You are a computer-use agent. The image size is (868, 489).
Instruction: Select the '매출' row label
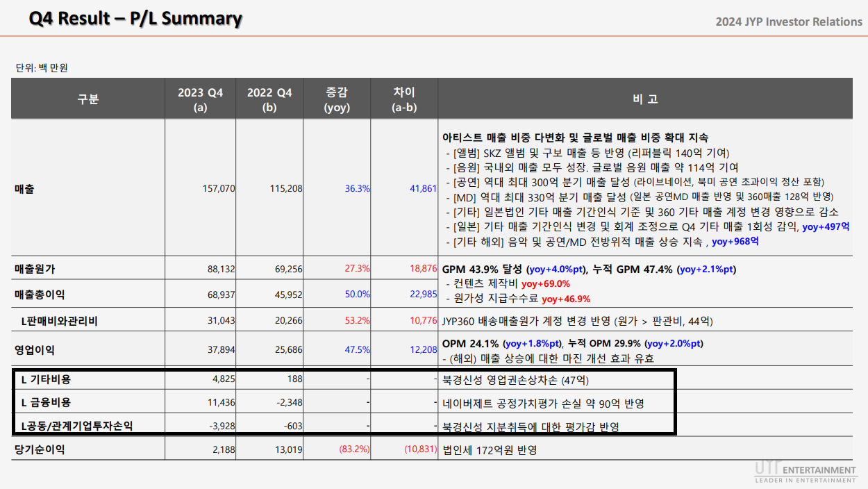tap(25, 188)
